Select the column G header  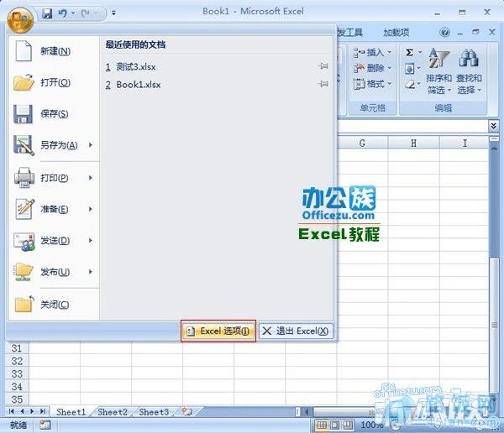362,143
